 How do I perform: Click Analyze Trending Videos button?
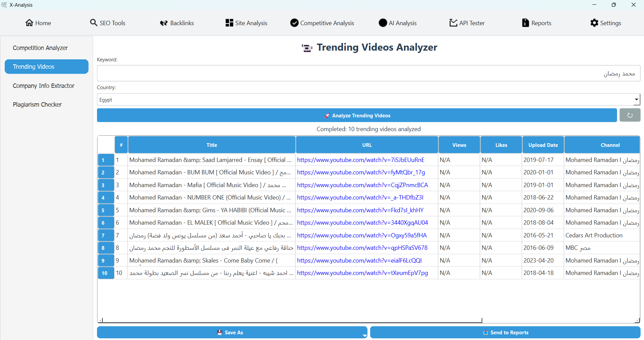(357, 115)
